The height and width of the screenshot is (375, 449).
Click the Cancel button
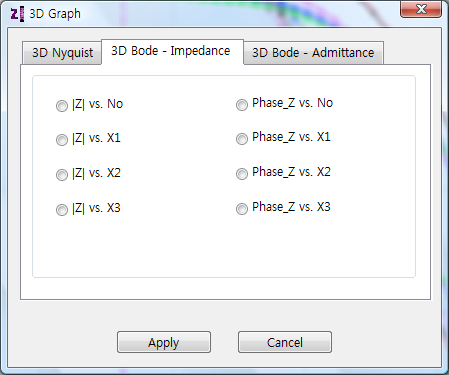[x=285, y=342]
